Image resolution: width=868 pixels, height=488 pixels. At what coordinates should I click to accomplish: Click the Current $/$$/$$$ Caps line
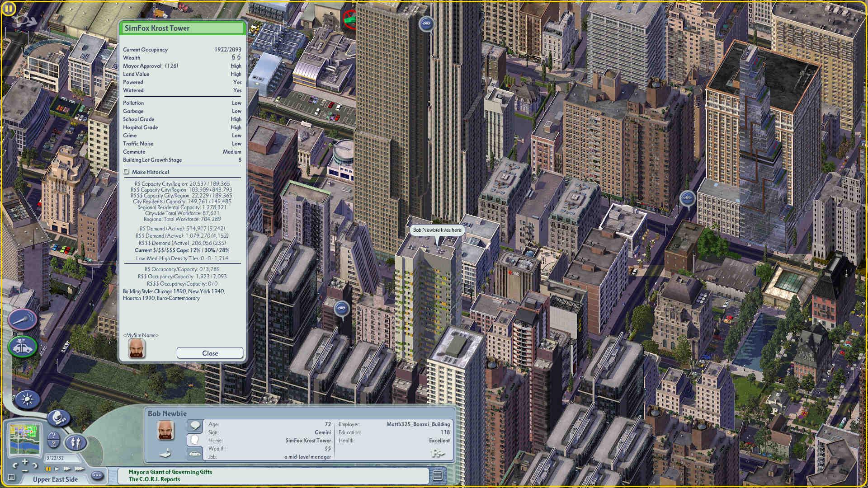tap(182, 250)
